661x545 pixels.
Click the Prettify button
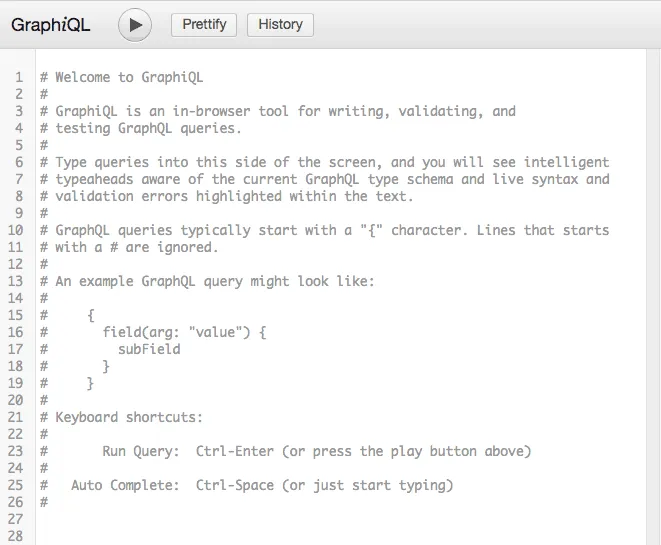(204, 25)
